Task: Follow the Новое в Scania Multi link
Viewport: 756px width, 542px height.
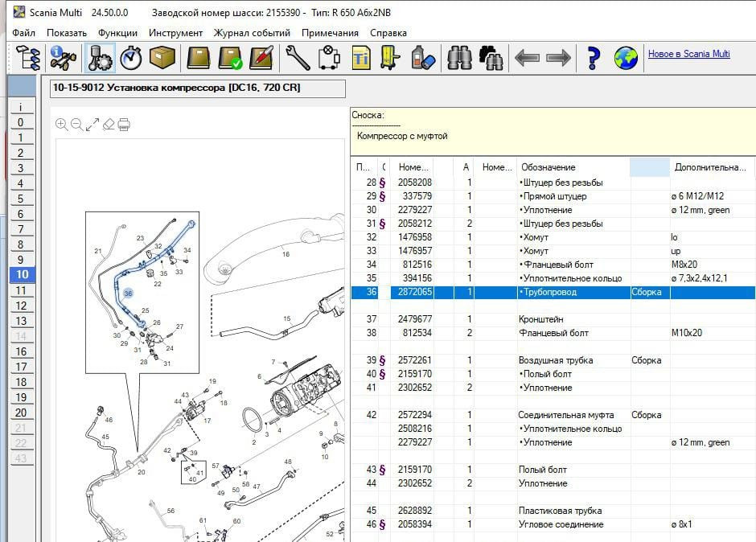Action: 688,54
